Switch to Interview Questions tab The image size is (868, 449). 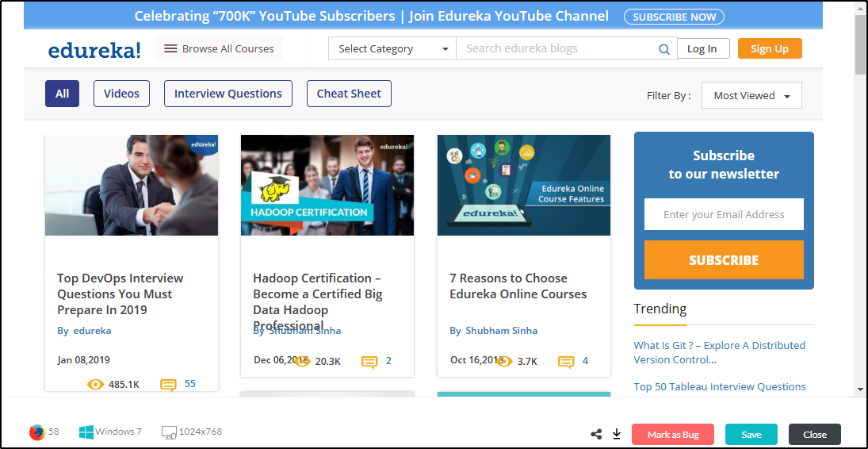[x=228, y=94]
